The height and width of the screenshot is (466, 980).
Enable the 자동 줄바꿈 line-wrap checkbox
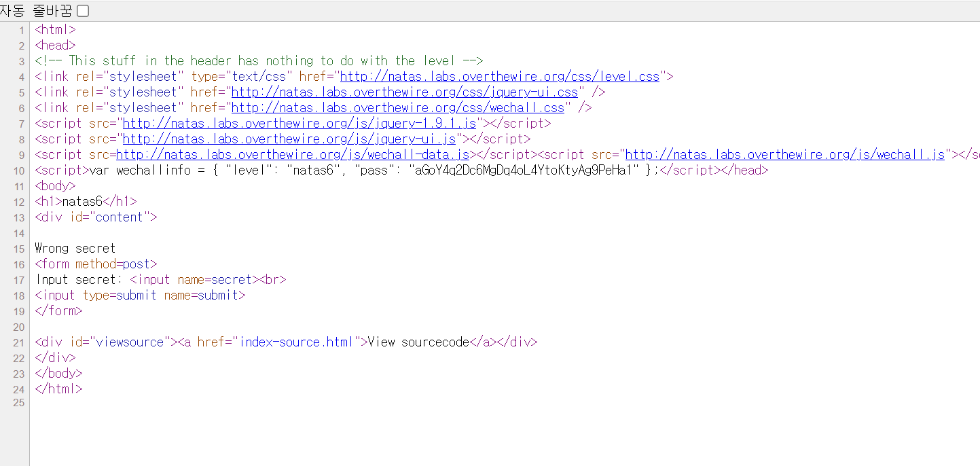coord(83,11)
